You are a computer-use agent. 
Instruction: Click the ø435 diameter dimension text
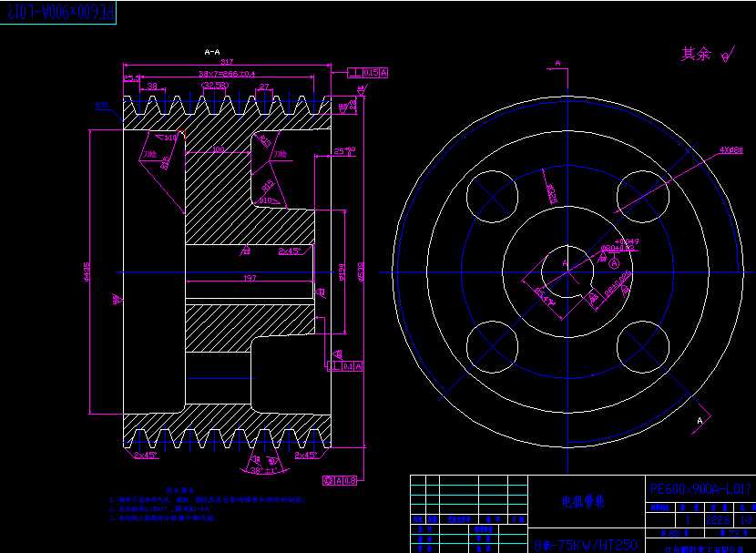click(87, 271)
